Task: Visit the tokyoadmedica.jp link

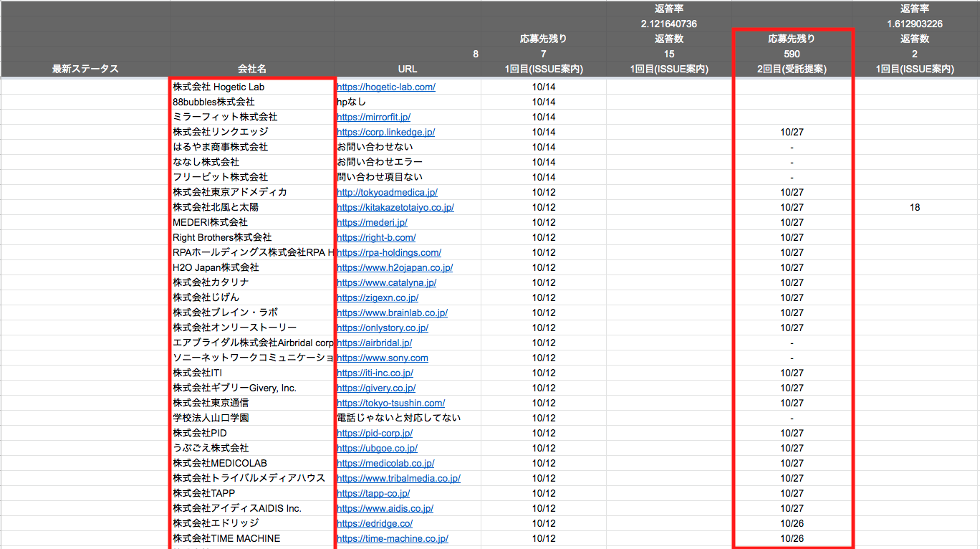Action: click(x=387, y=192)
